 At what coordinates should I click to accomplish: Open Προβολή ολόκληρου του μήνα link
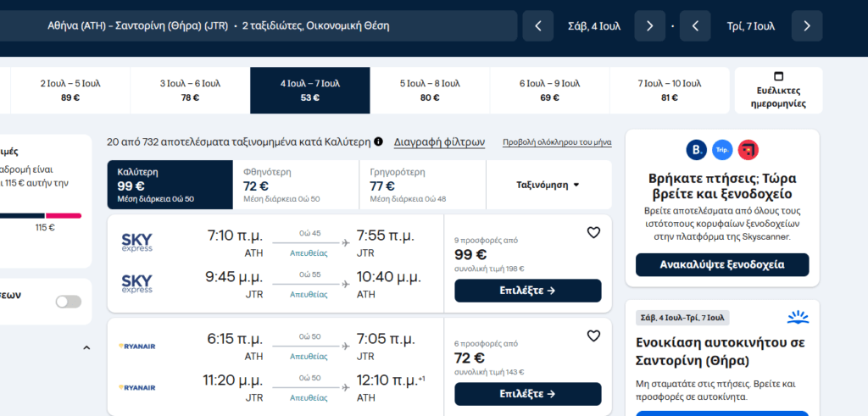(557, 142)
